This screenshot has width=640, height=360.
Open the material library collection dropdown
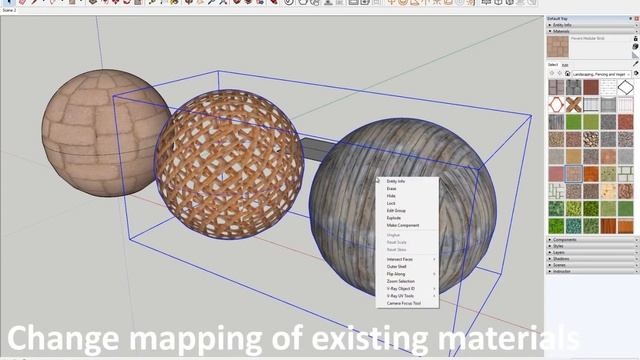tap(601, 74)
